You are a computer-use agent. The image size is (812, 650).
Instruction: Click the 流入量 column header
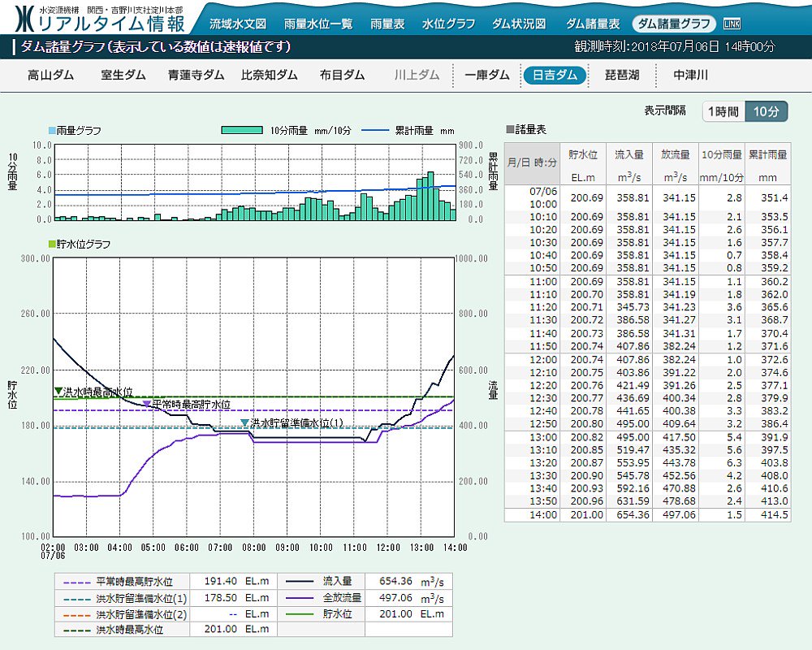tap(629, 164)
